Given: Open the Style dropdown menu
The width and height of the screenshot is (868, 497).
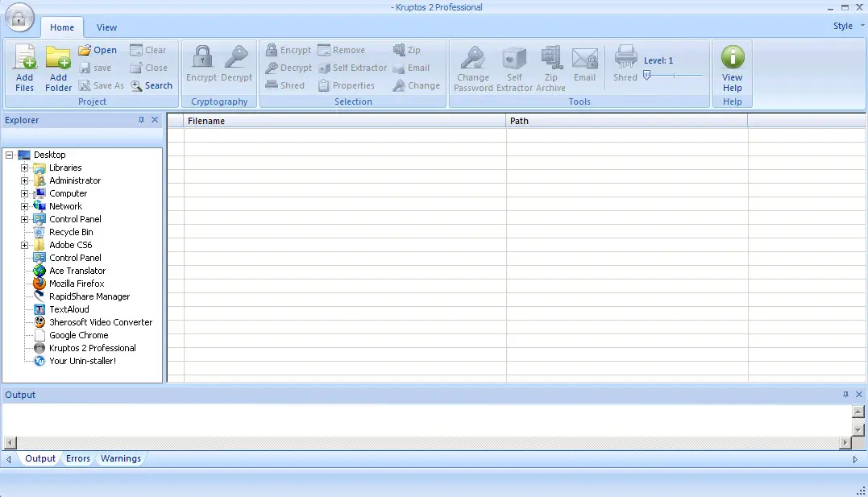Looking at the screenshot, I should point(849,26).
